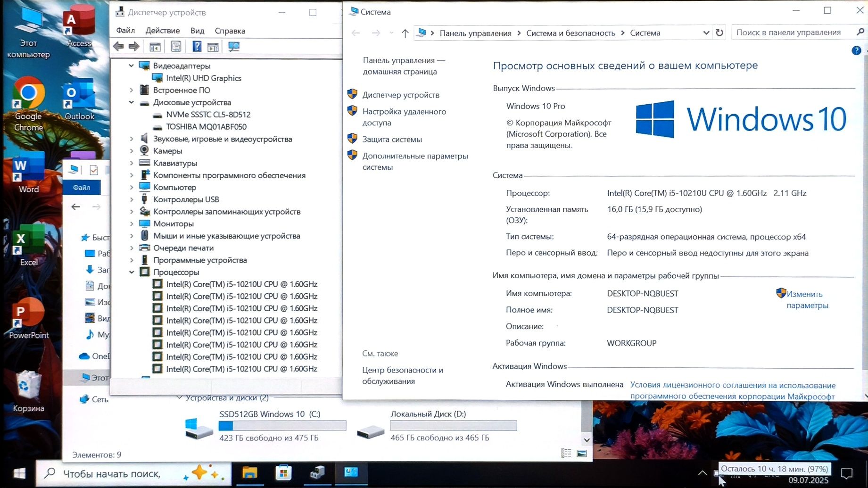Open the Windows Start menu
The width and height of the screenshot is (868, 488).
coord(19,473)
